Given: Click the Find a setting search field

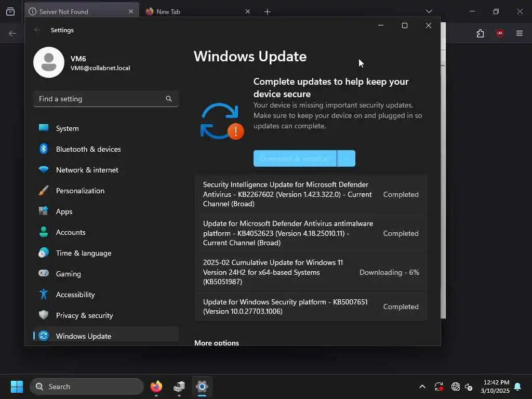Looking at the screenshot, I should pos(106,99).
